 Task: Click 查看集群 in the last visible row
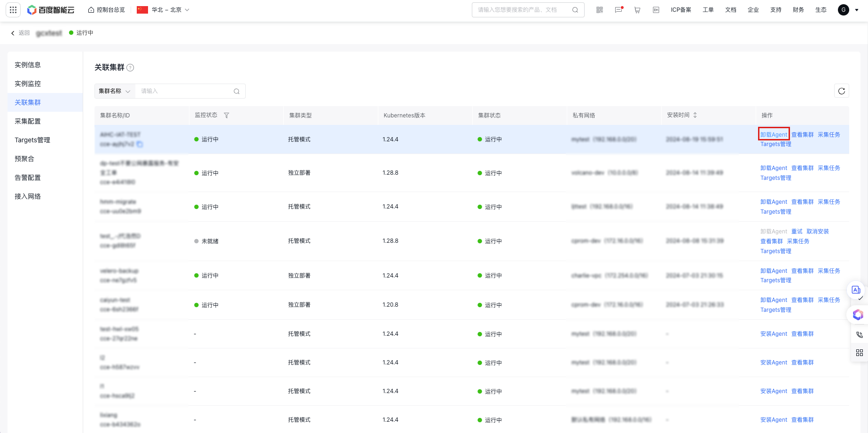[802, 420]
